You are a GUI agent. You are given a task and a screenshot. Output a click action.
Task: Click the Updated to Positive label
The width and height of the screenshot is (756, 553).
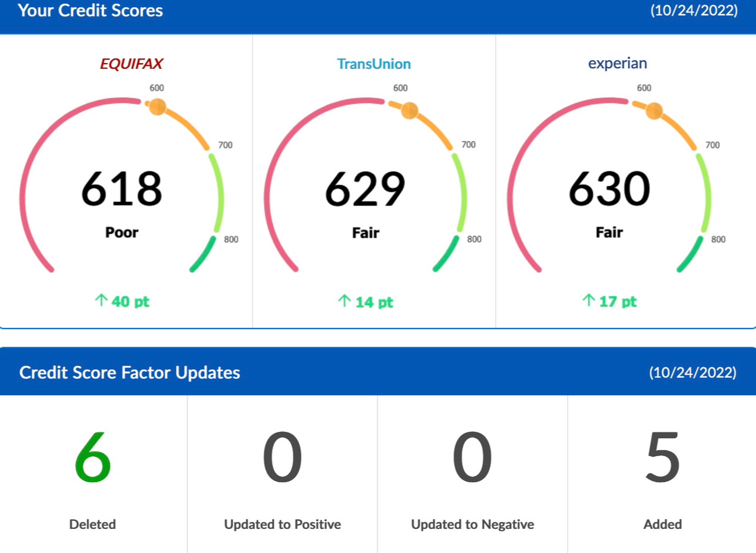click(283, 524)
